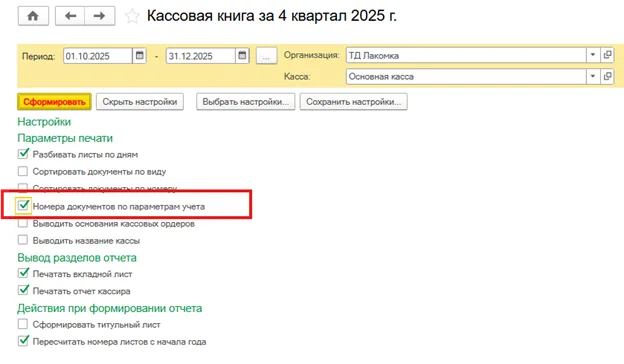Click the Параметры печати heading
This screenshot has height=364, width=624.
click(65, 138)
